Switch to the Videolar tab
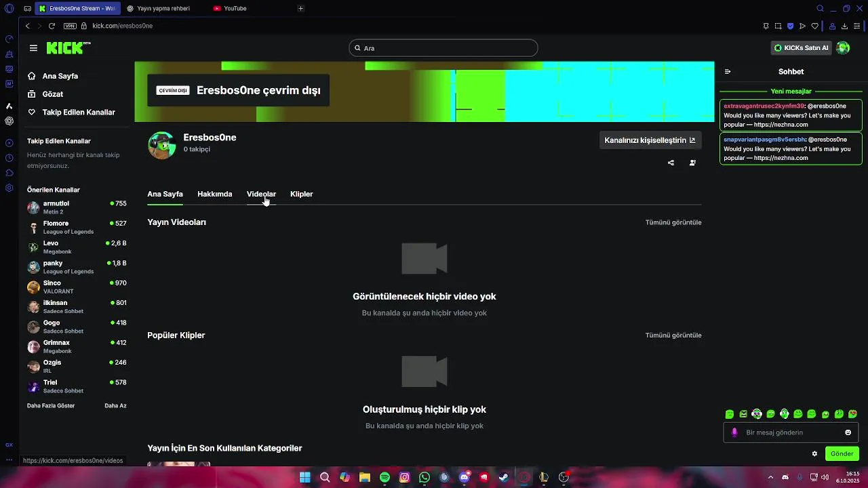This screenshot has width=868, height=488. point(261,194)
